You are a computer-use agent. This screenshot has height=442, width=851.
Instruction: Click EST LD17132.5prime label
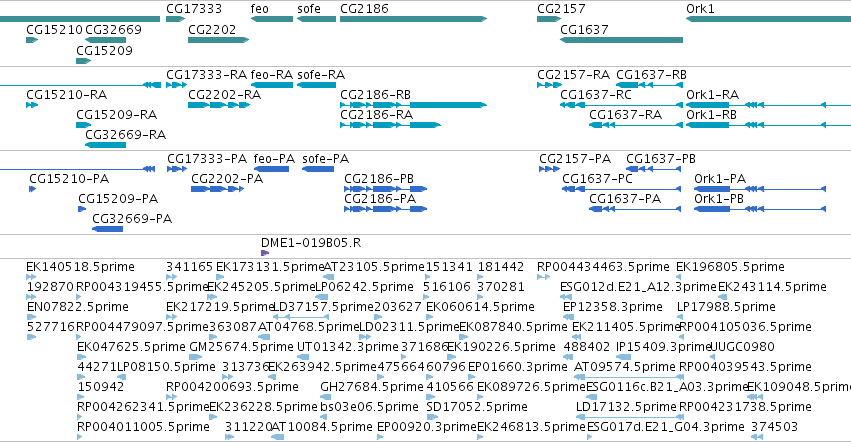626,407
